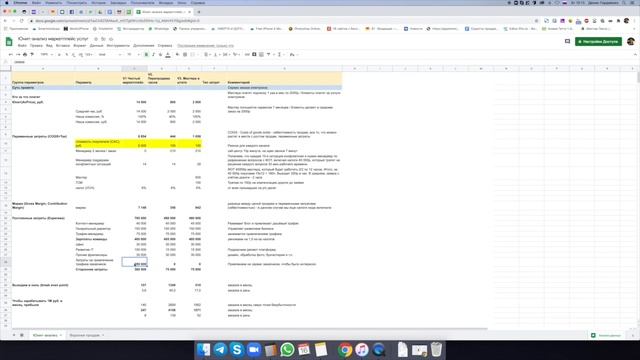This screenshot has height=360, width=640.
Task: Click the Insert comment icon
Action: [x=254, y=54]
